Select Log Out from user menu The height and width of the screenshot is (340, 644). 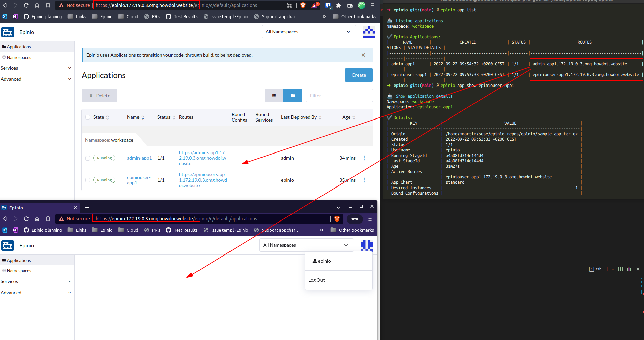click(316, 280)
